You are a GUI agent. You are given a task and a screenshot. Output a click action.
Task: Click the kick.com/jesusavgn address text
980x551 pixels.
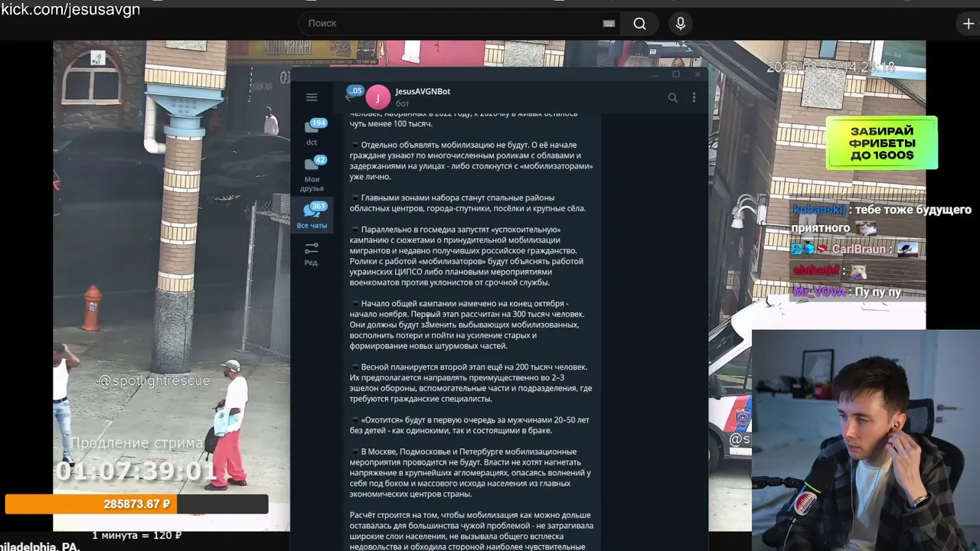click(70, 9)
